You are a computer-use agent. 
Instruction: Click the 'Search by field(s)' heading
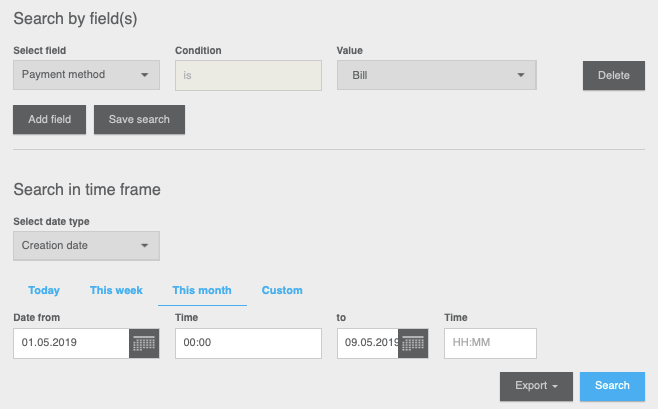[75, 19]
